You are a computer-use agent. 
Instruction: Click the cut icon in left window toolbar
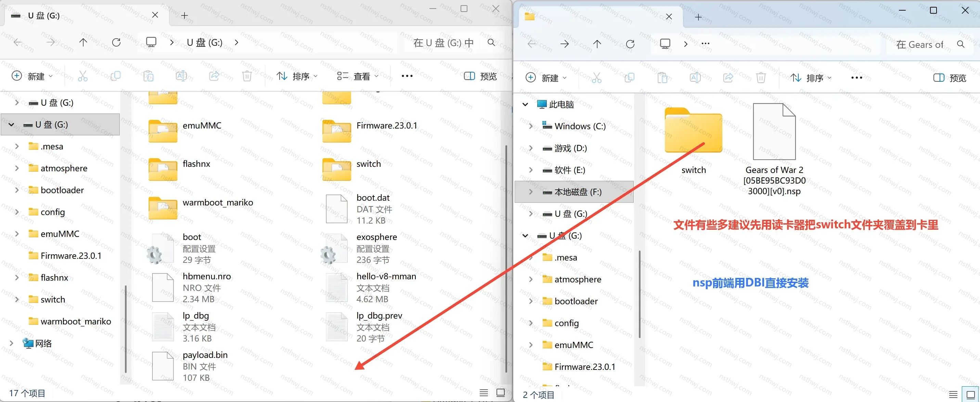(x=82, y=76)
